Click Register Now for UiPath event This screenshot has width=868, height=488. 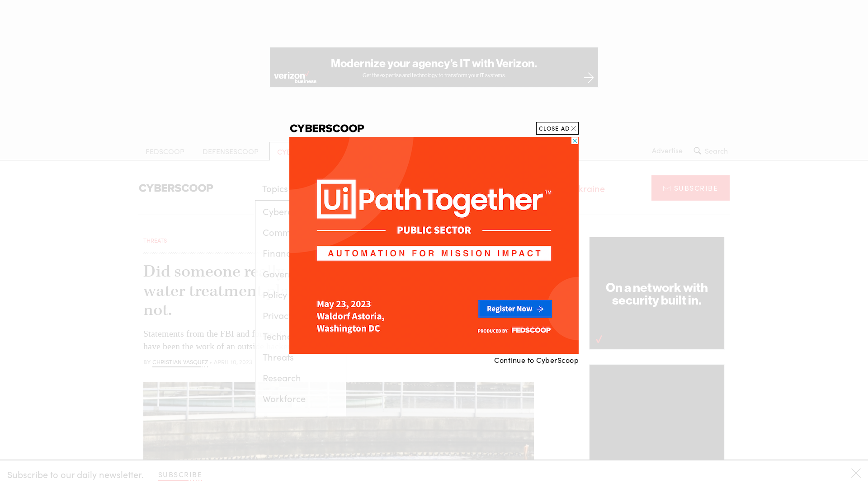pos(514,309)
